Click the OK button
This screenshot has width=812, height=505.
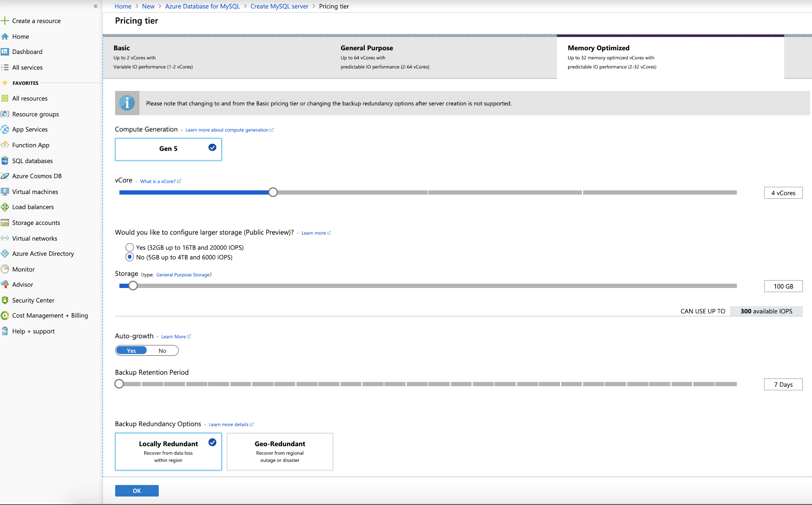(137, 491)
